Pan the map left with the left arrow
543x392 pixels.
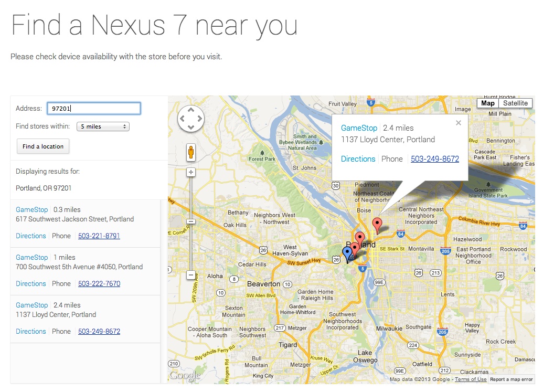tap(182, 119)
